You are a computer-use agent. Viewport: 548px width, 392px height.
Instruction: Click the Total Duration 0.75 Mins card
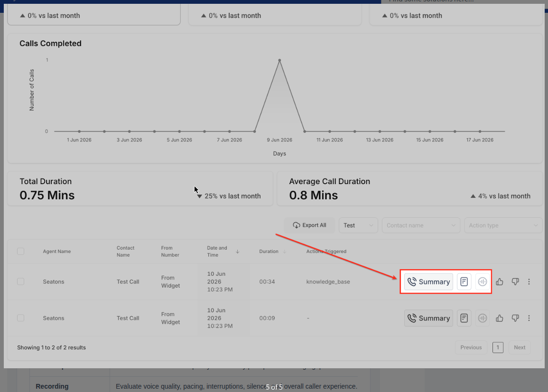click(140, 188)
